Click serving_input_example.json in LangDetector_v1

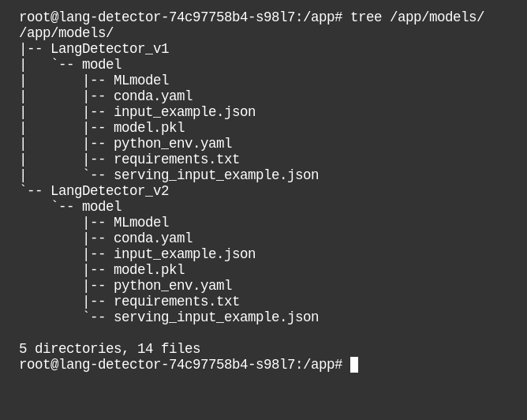[216, 175]
